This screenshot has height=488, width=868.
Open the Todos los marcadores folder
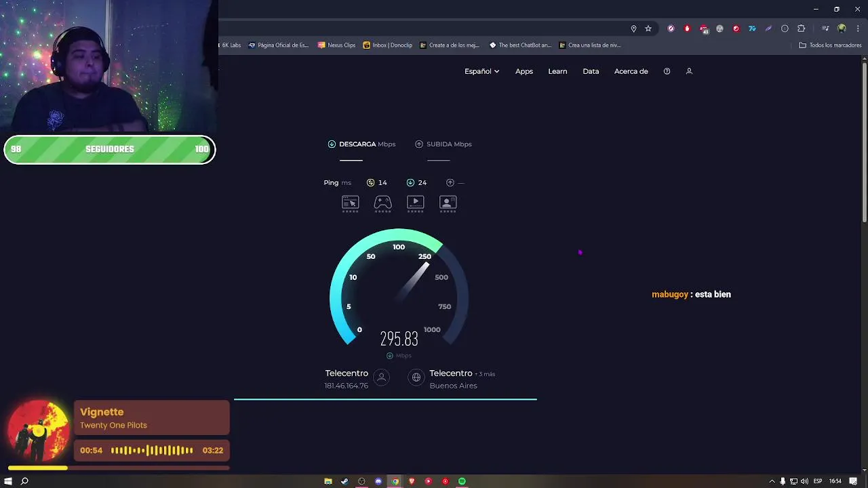point(830,45)
